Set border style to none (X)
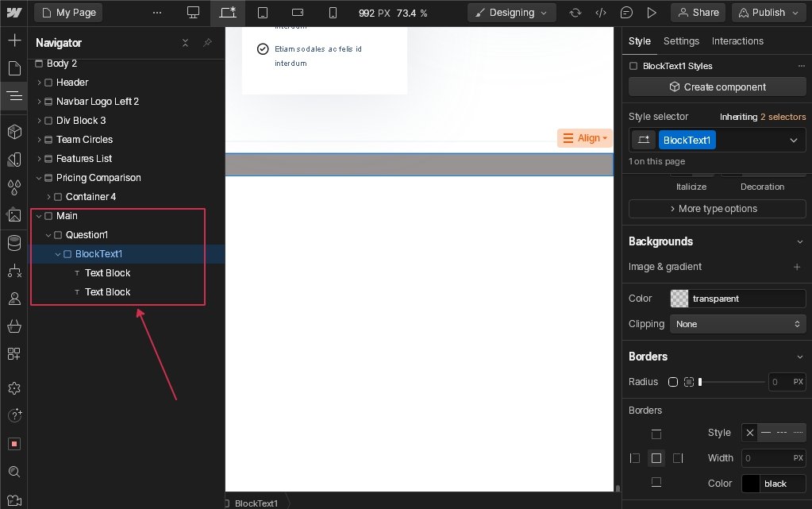This screenshot has height=509, width=812. coord(750,433)
